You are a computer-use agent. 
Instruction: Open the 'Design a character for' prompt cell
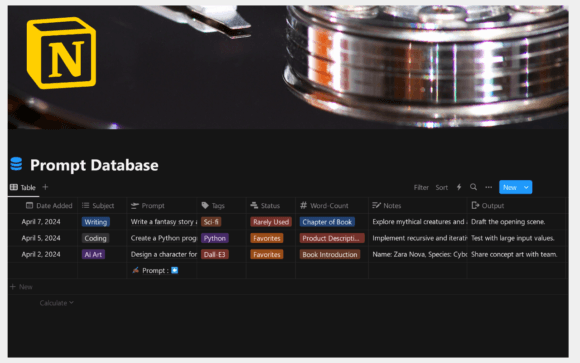[x=162, y=254]
